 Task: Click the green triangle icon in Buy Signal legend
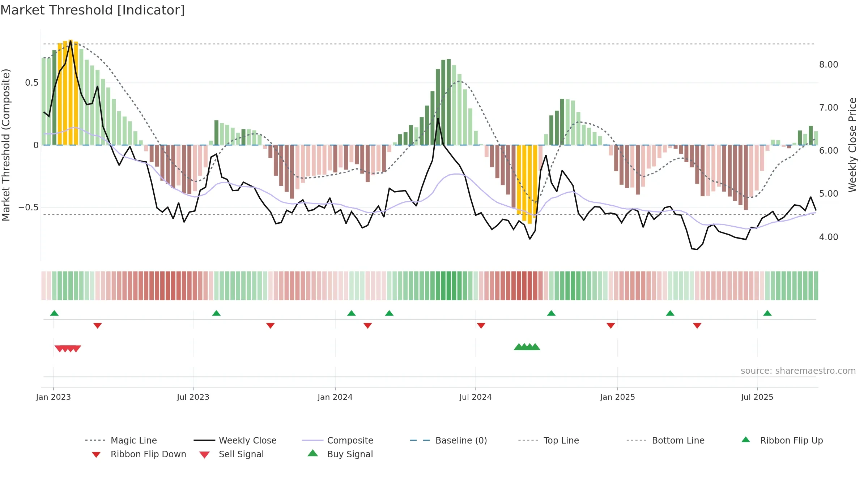tap(313, 453)
